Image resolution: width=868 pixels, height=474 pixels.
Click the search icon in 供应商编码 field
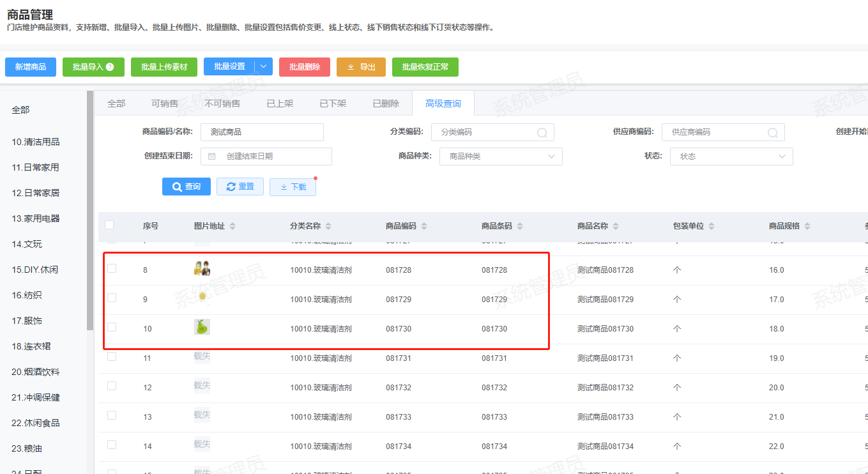(773, 133)
